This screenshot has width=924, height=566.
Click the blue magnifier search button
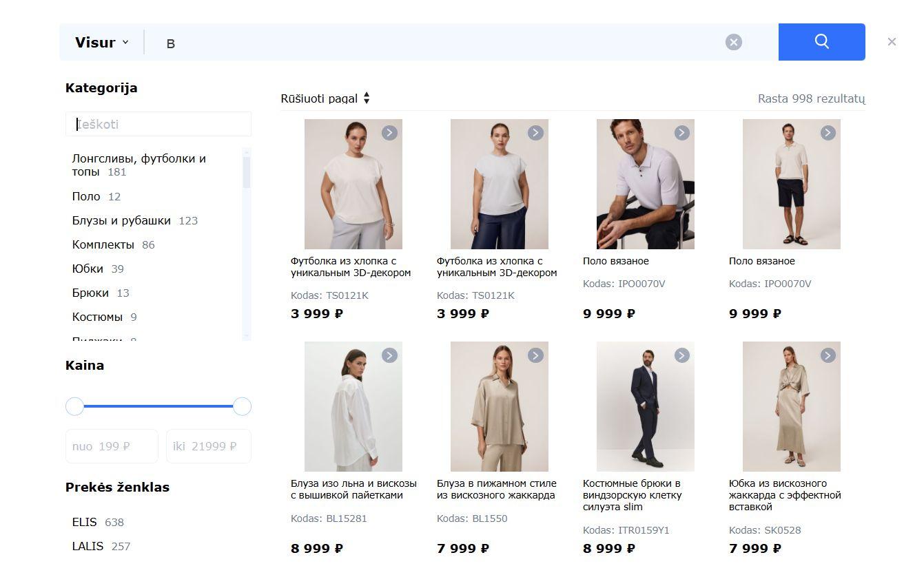pos(821,42)
